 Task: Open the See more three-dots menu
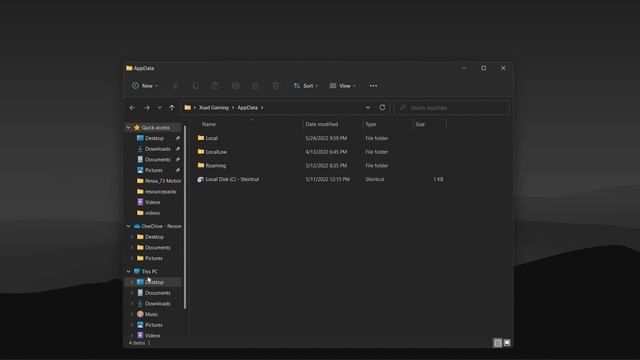[373, 86]
